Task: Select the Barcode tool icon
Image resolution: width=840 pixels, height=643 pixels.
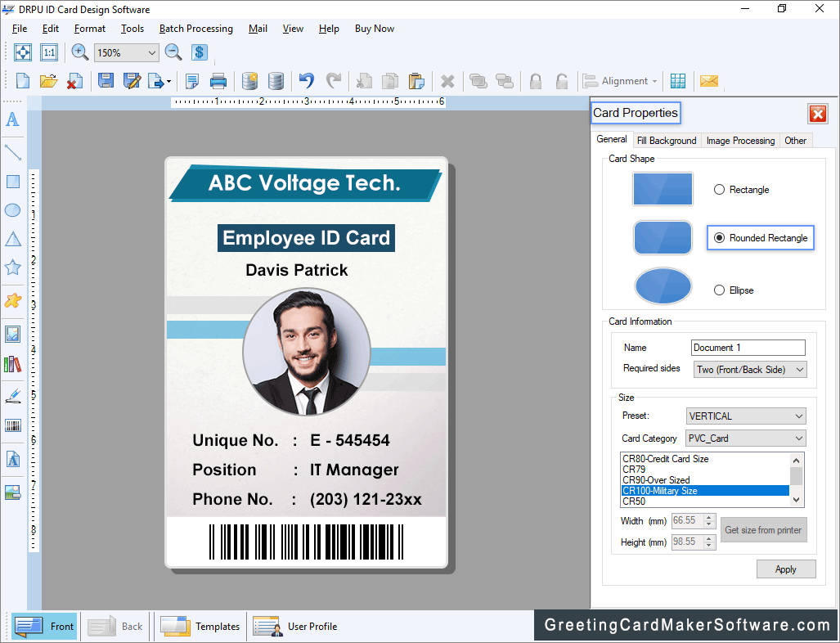Action: coord(13,426)
